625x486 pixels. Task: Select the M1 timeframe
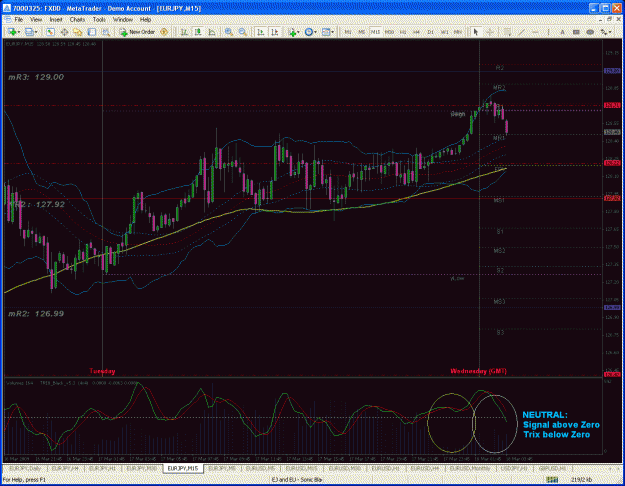pyautogui.click(x=348, y=32)
